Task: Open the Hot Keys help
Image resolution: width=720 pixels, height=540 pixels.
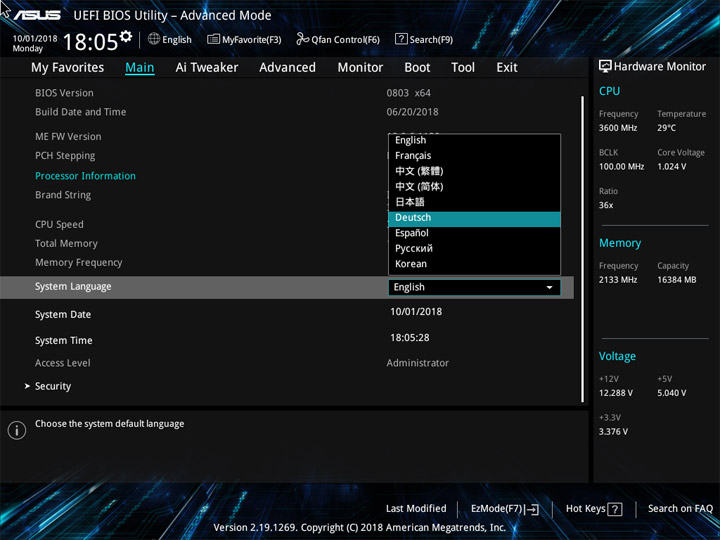Action: click(x=594, y=509)
